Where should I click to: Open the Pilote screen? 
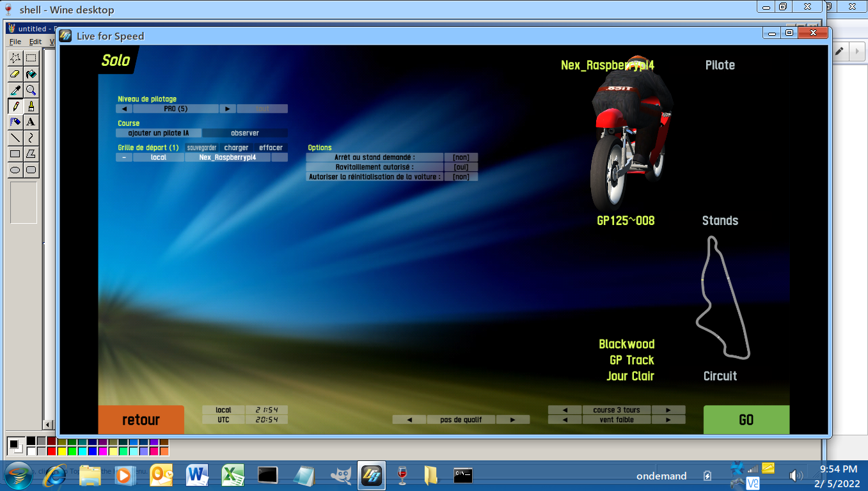[720, 65]
